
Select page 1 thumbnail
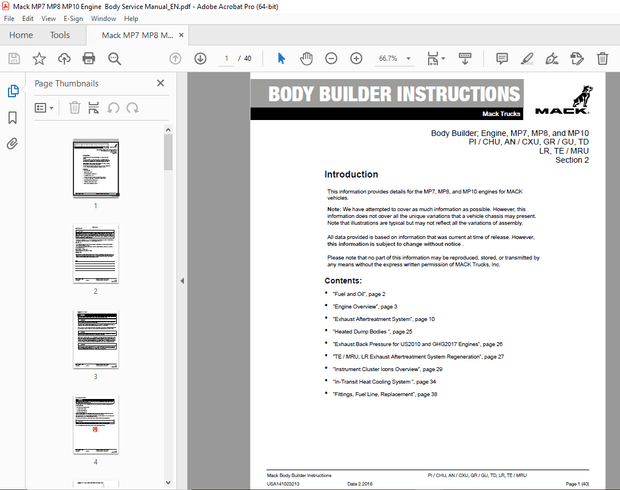96,168
